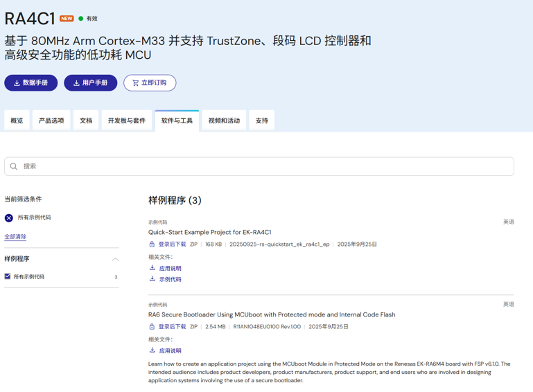Viewport: 533px width, 392px height.
Task: Switch to the 开发板与套件 tab
Action: click(x=127, y=121)
